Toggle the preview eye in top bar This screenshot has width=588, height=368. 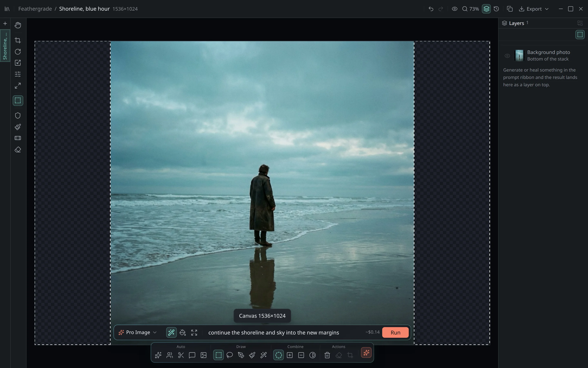pos(455,9)
